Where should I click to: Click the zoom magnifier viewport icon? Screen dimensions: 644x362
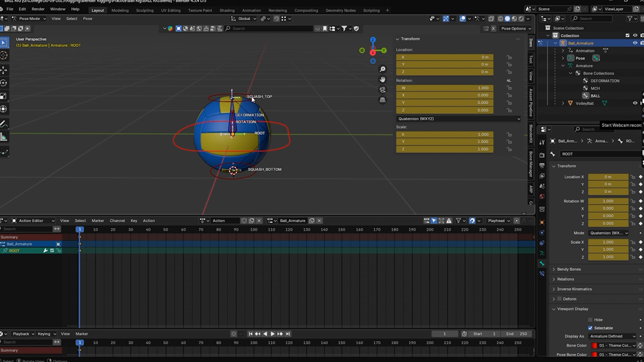tap(383, 69)
